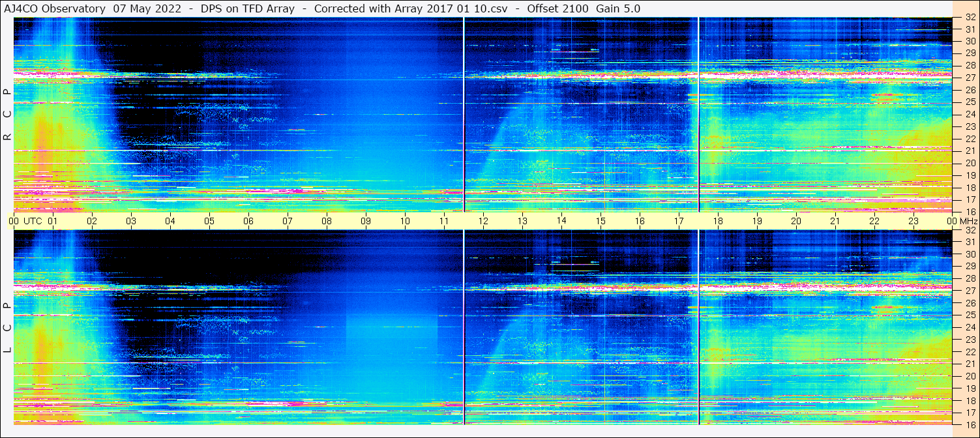This screenshot has width=980, height=438.
Task: Click the "15" hour marker
Action: click(601, 221)
